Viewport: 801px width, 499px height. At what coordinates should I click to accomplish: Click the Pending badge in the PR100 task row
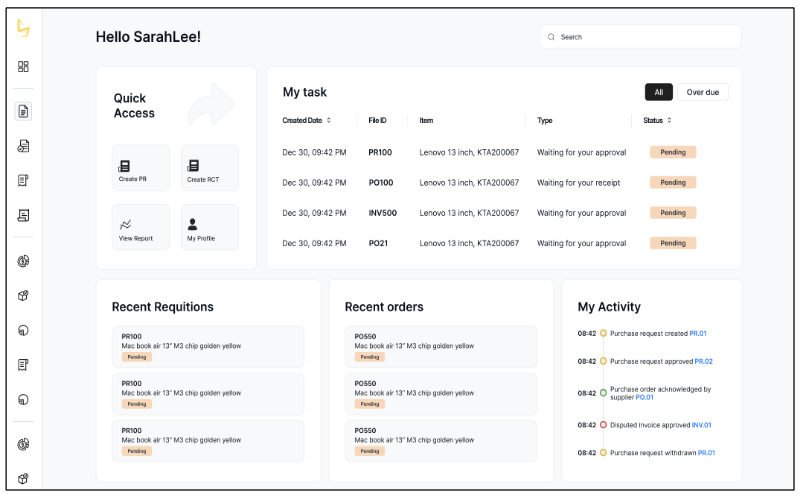pyautogui.click(x=673, y=152)
